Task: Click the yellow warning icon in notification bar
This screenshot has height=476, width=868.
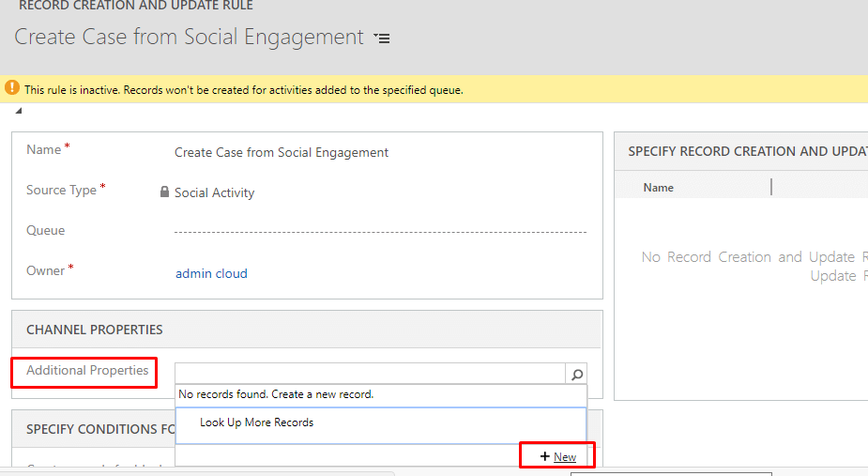Action: coord(11,88)
